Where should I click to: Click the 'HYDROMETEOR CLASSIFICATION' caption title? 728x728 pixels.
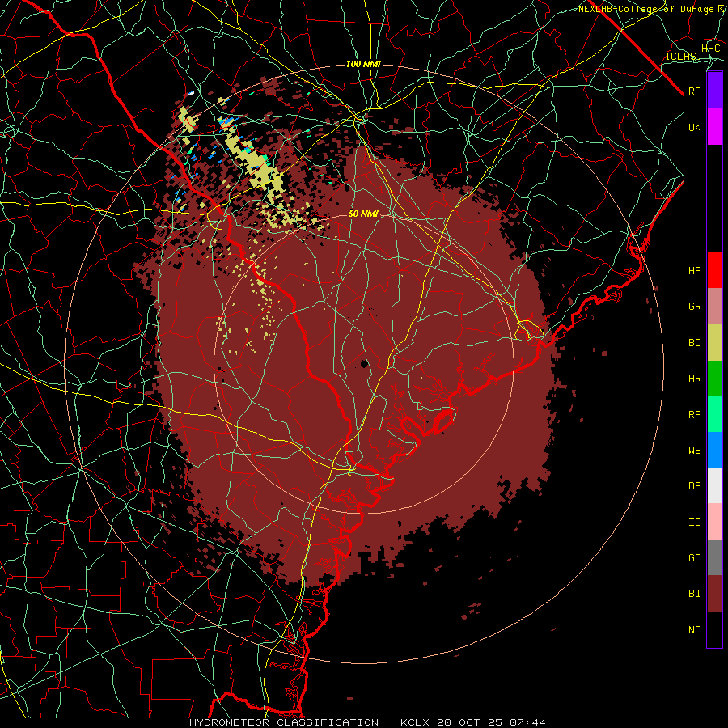coord(284,722)
